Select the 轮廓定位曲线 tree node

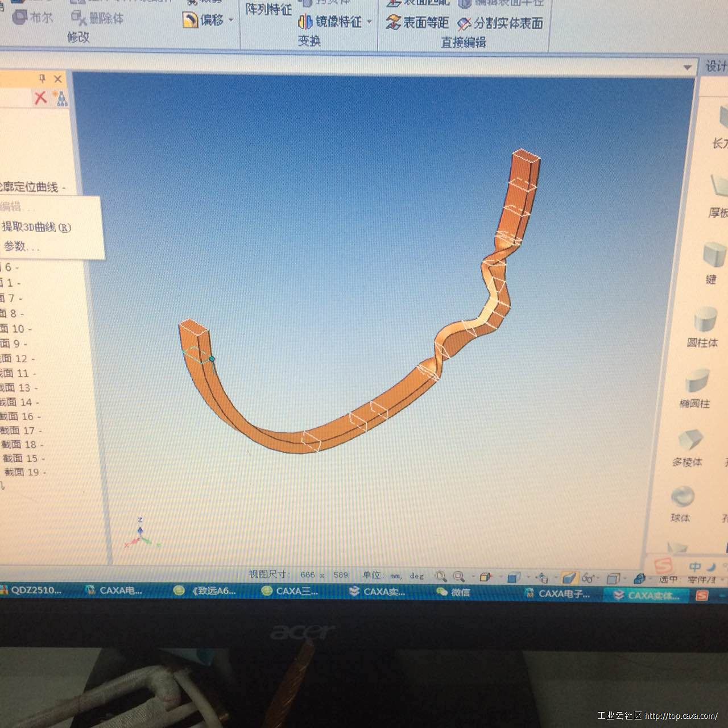tap(31, 187)
